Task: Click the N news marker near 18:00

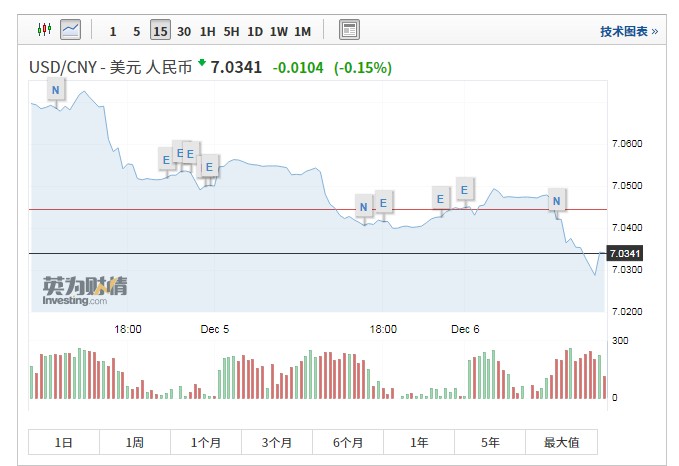Action: click(x=364, y=207)
